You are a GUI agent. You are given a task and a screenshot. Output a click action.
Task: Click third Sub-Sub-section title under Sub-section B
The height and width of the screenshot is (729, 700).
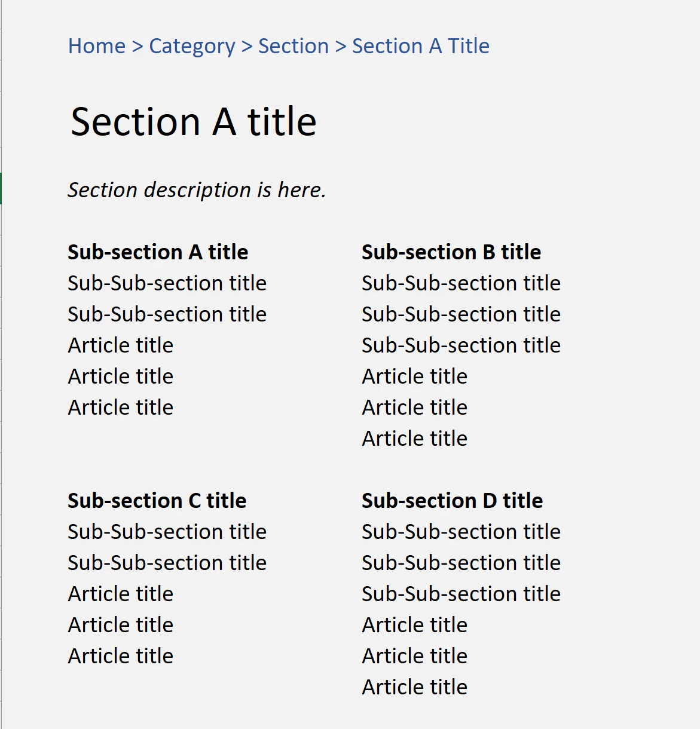coord(461,345)
